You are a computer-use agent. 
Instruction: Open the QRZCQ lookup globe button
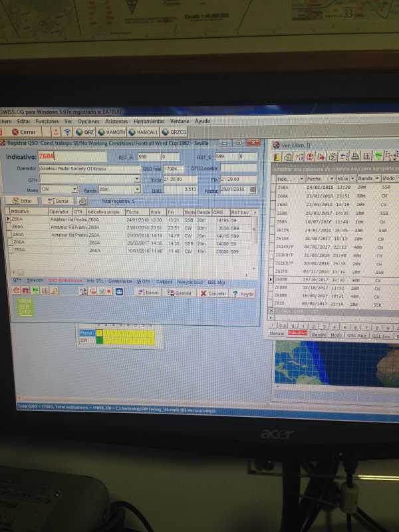(174, 132)
